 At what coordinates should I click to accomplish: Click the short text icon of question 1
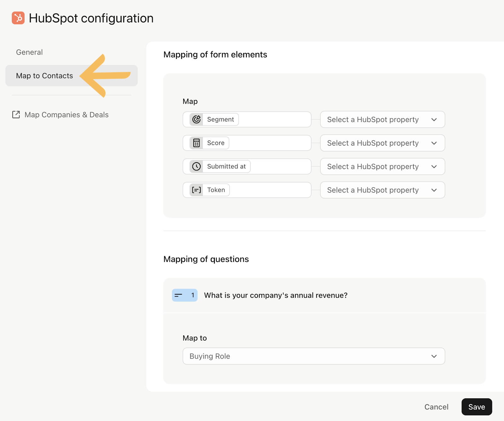[x=179, y=295]
